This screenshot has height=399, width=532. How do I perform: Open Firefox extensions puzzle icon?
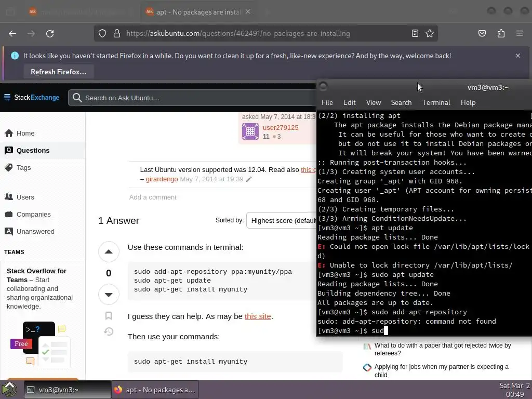(x=501, y=33)
